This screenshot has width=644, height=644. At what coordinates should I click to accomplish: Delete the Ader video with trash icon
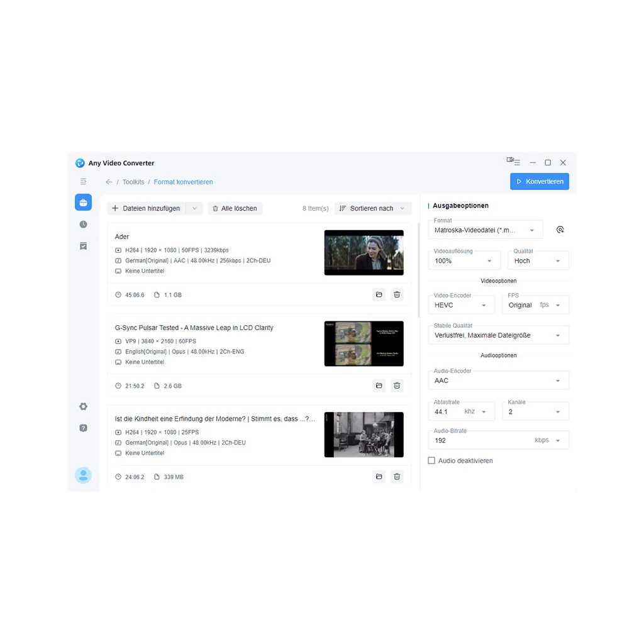tap(397, 294)
